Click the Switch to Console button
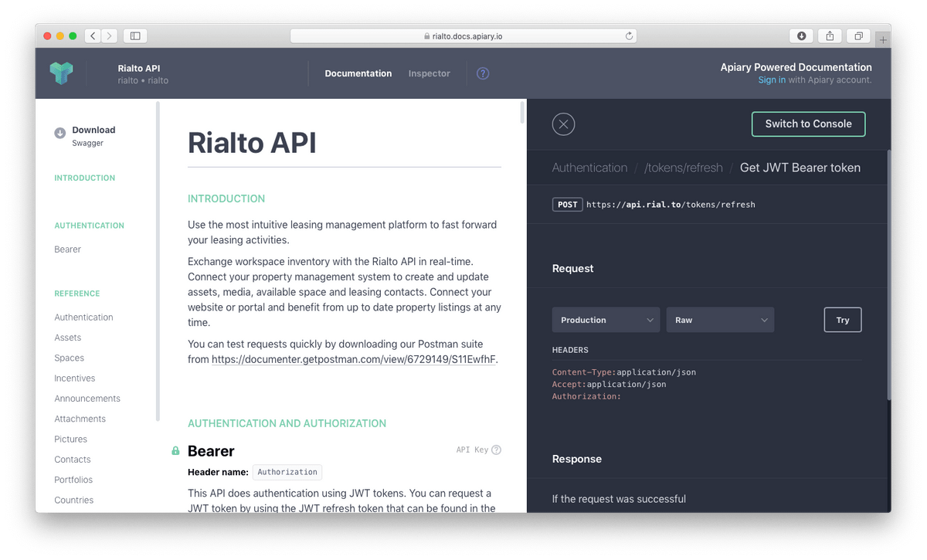 (809, 124)
